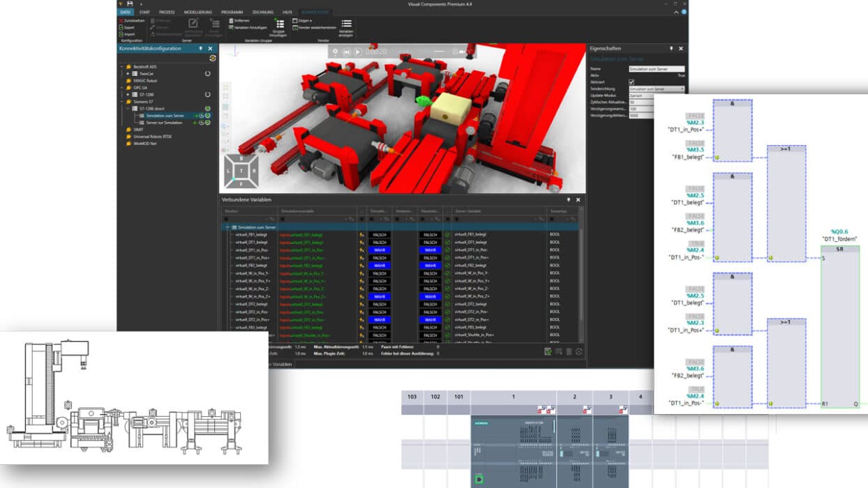868x488 pixels.
Task: Click the Import configuration icon
Action: click(x=121, y=33)
